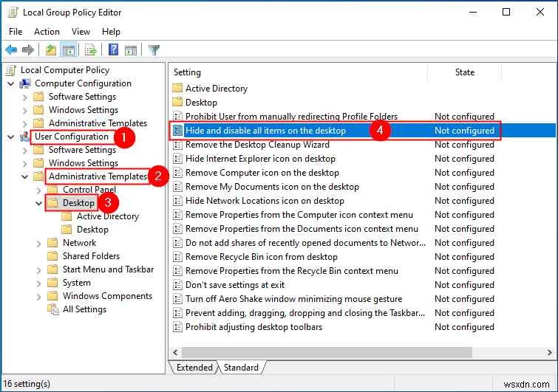Open Help via the question mark icon

[113, 49]
